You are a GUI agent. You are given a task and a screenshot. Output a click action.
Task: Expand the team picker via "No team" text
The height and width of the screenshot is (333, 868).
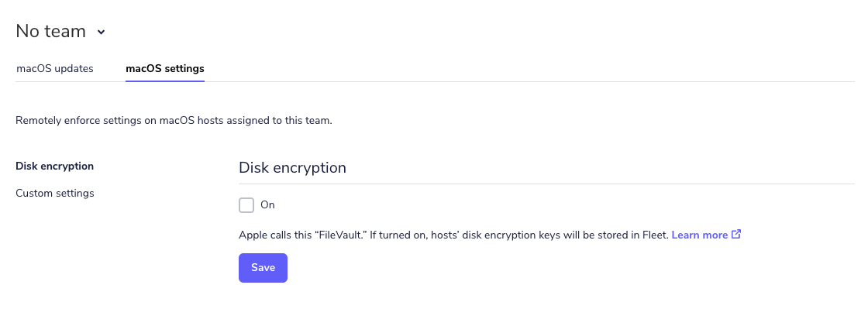click(50, 32)
